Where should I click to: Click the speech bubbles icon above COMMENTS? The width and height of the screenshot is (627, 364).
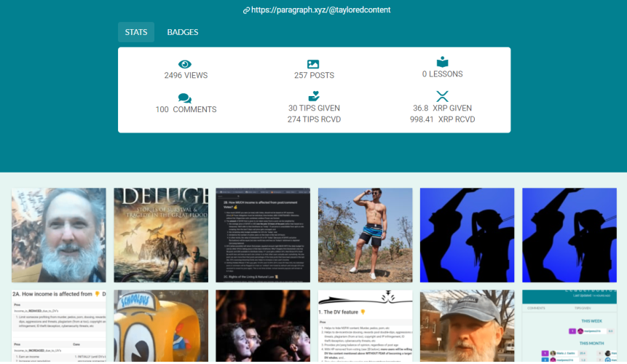click(185, 98)
